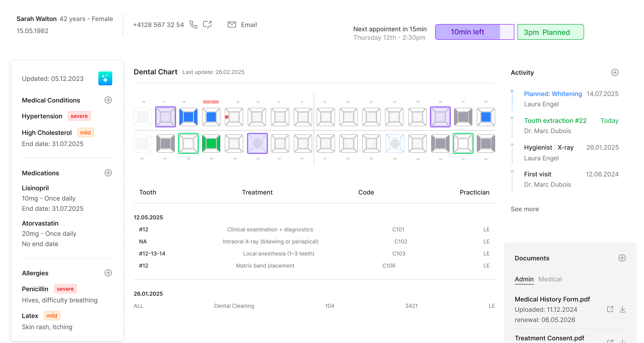
Task: Select tooth 22 in the chart
Action: coord(348,117)
